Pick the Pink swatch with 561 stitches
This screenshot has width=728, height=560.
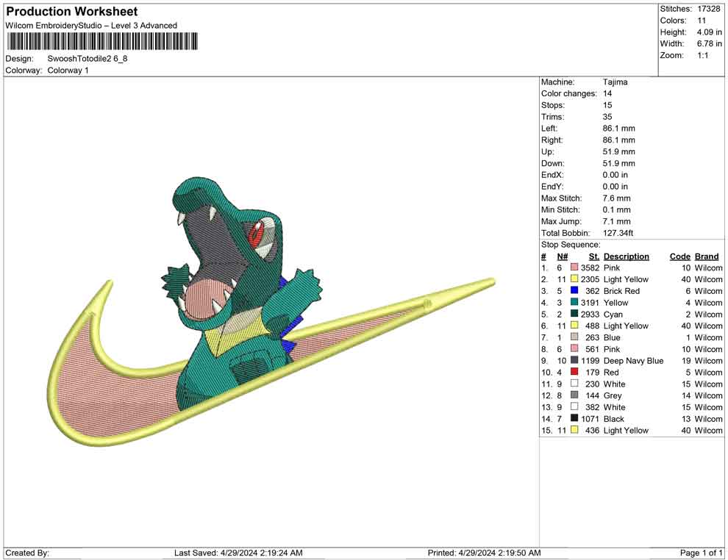tap(574, 348)
